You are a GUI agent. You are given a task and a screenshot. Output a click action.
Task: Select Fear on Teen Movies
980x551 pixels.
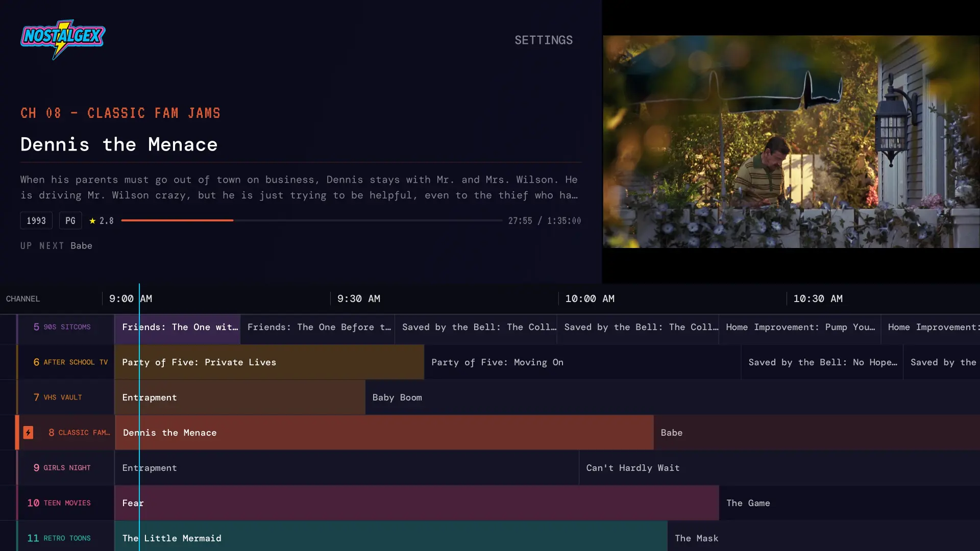point(416,503)
